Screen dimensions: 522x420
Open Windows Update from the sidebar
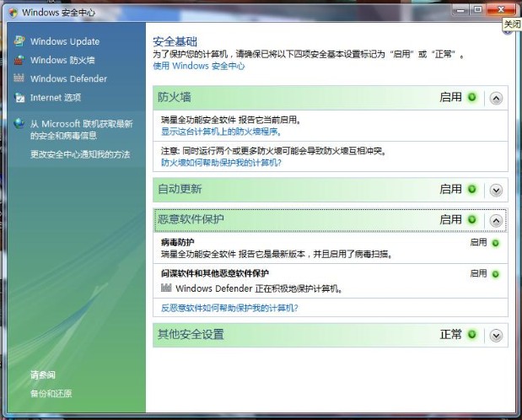pyautogui.click(x=65, y=41)
